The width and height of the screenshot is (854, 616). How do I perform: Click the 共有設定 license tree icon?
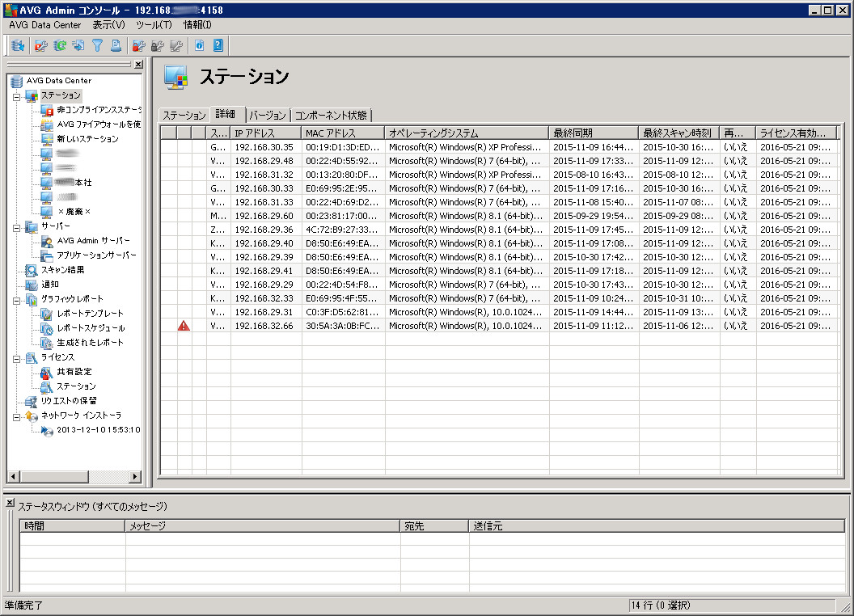pyautogui.click(x=48, y=372)
